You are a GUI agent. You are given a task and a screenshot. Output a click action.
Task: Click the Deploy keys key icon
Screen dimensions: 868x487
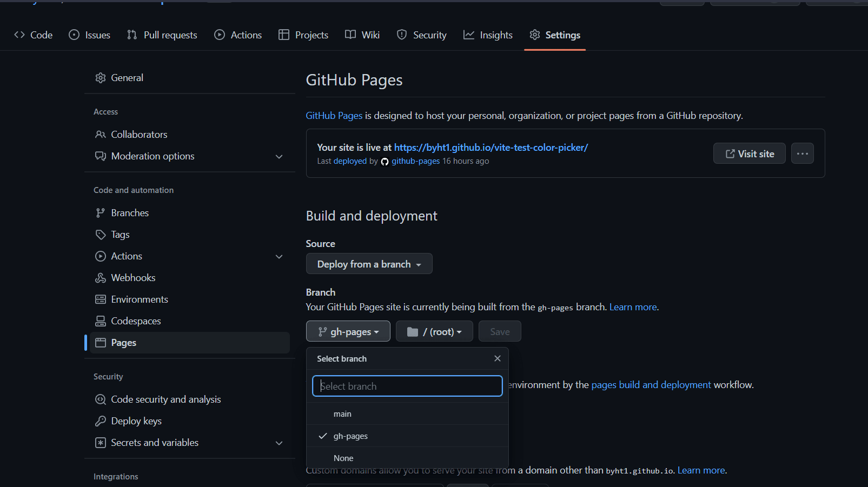pyautogui.click(x=101, y=421)
